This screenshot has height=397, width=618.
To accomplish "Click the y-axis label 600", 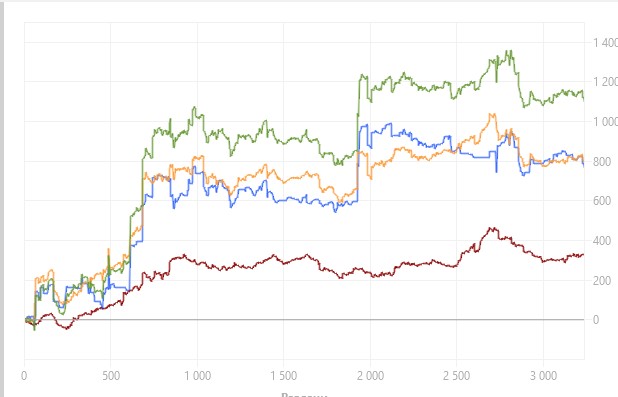I will coord(602,201).
